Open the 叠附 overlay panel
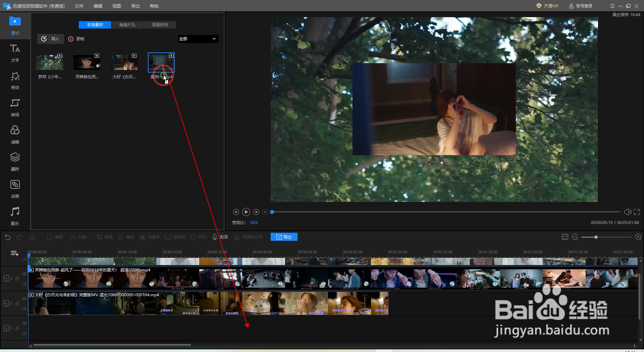644x352 pixels. (15, 162)
